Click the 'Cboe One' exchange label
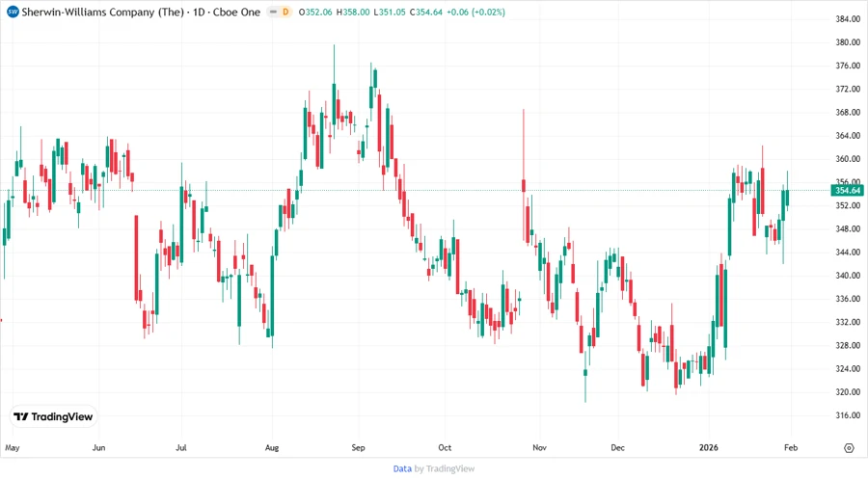 coord(236,12)
